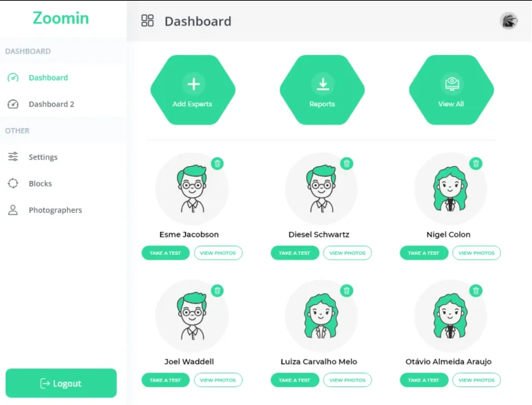The height and width of the screenshot is (405, 532).
Task: Click the Add Experts hexagon icon
Action: (193, 90)
